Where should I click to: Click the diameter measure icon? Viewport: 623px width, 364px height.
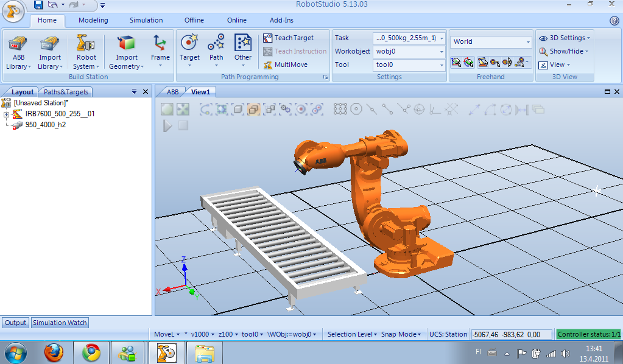coord(506,109)
